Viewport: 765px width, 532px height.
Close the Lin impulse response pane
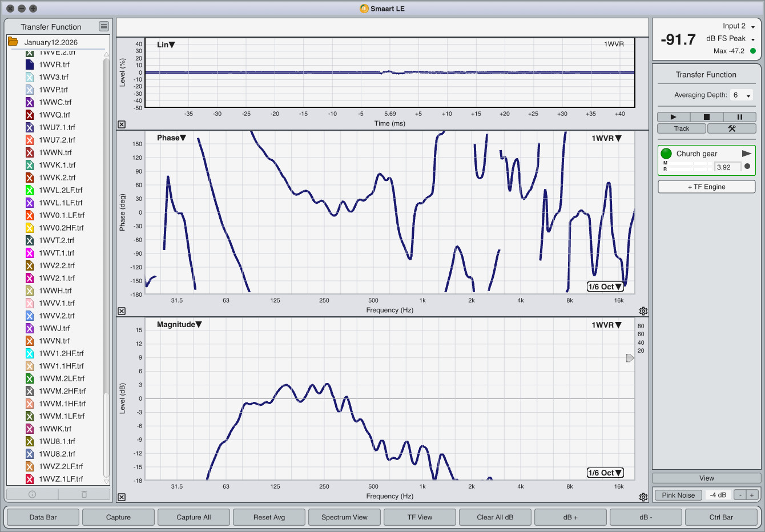[122, 124]
